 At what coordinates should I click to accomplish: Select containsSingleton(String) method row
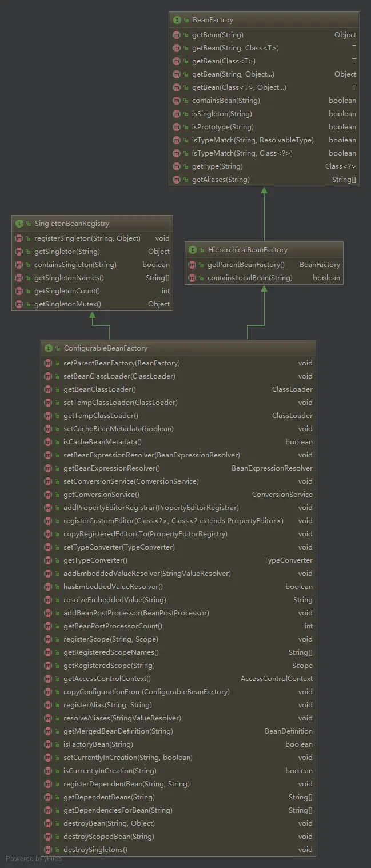pos(92,265)
